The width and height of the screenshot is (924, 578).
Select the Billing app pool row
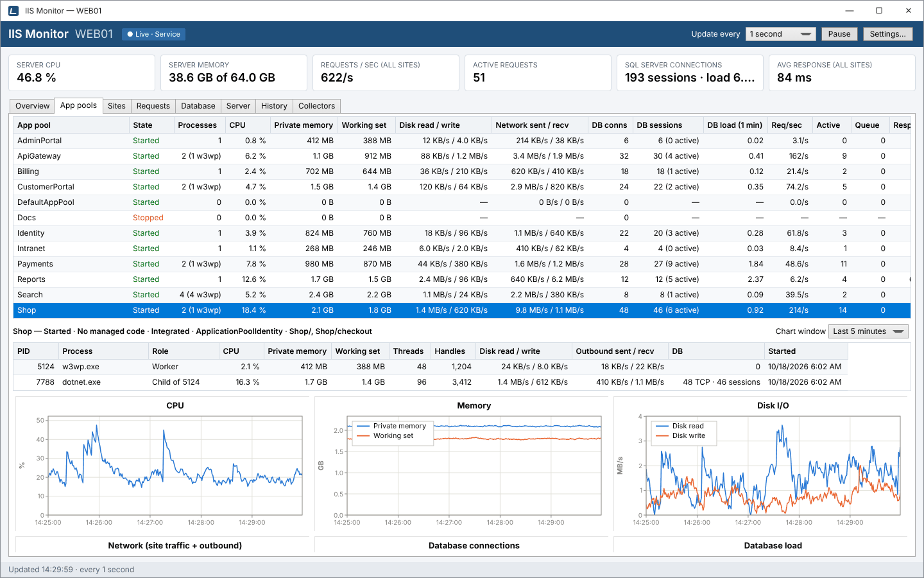pyautogui.click(x=462, y=171)
